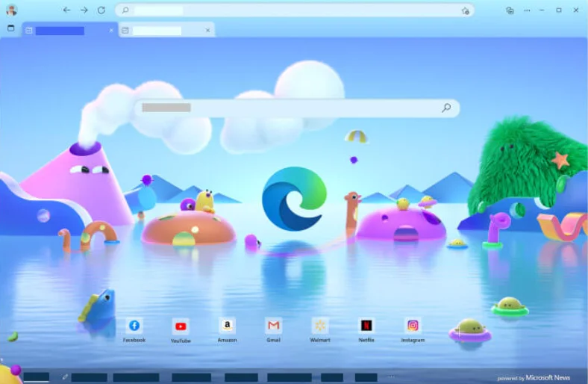Minimize the Edge window
Image resolution: width=588 pixels, height=384 pixels.
(x=542, y=10)
